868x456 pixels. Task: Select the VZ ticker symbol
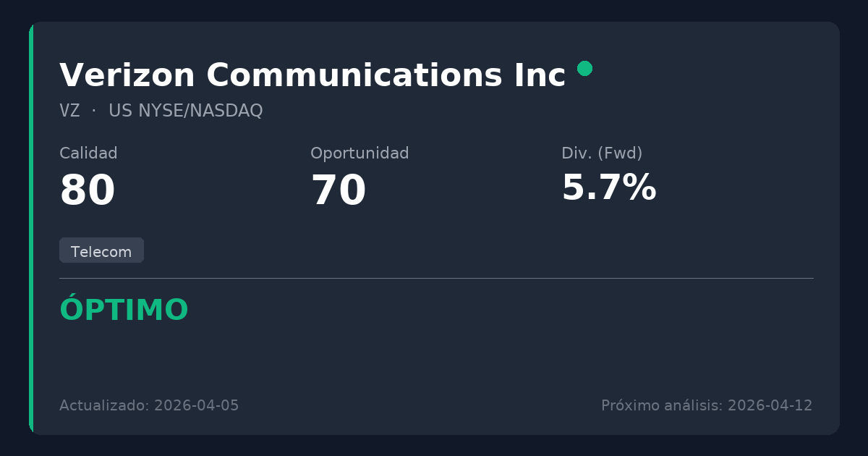tap(69, 111)
